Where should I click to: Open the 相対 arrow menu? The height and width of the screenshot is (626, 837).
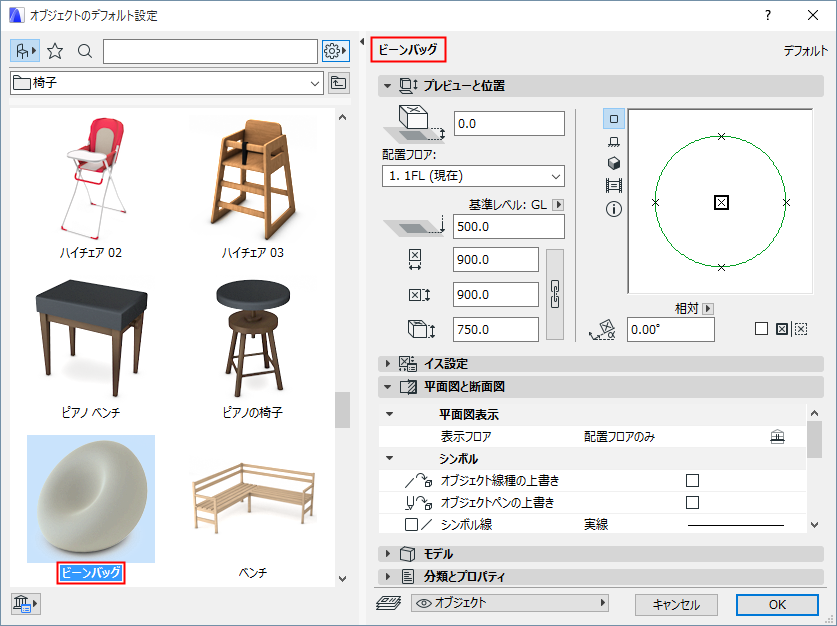tap(708, 308)
